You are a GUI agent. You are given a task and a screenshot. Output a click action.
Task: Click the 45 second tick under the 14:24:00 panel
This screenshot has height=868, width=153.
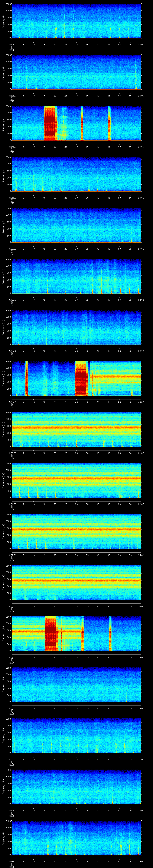tap(109, 147)
